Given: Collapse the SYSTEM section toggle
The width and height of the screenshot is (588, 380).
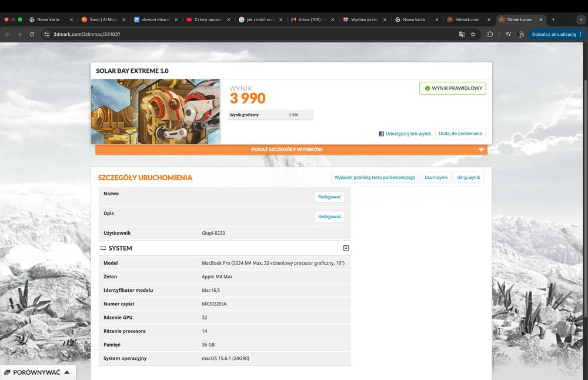Looking at the screenshot, I should tap(346, 248).
